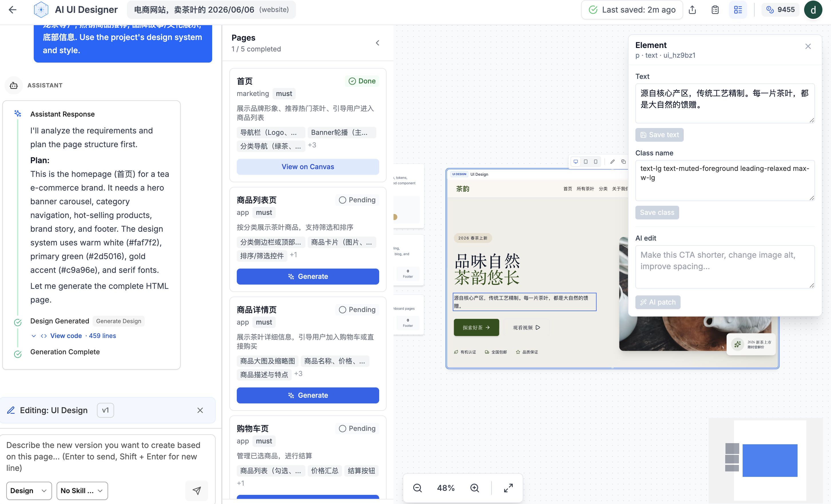Click the 有机认证 leaf icon
The image size is (831, 504).
click(456, 352)
